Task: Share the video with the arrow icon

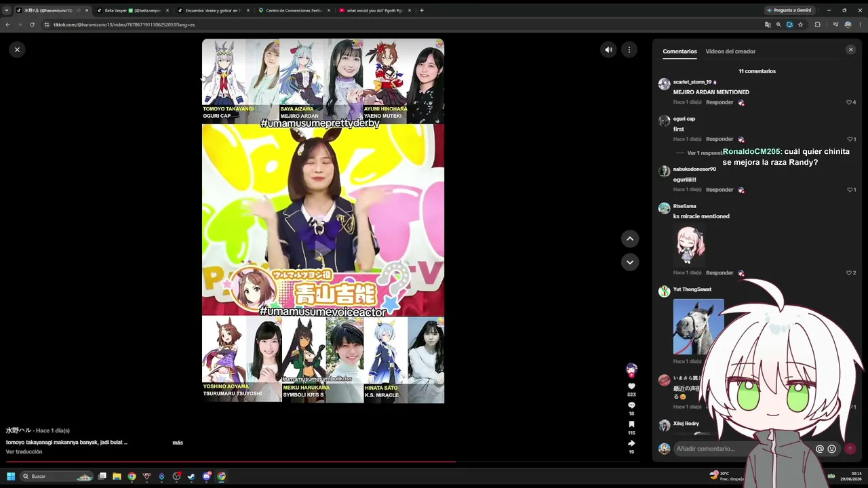Action: (x=631, y=443)
